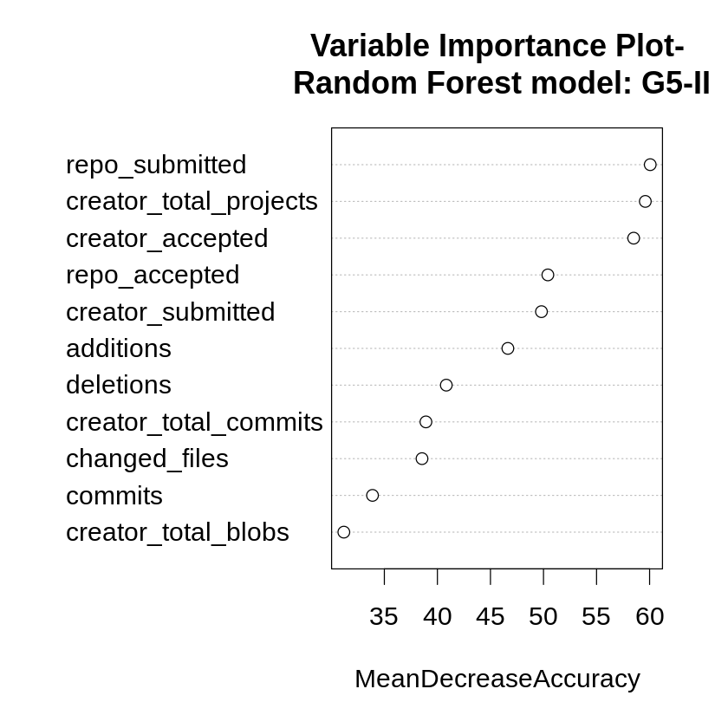This screenshot has width=728, height=728.
Task: Select the creator_accepted data point circle
Action: pyautogui.click(x=634, y=238)
